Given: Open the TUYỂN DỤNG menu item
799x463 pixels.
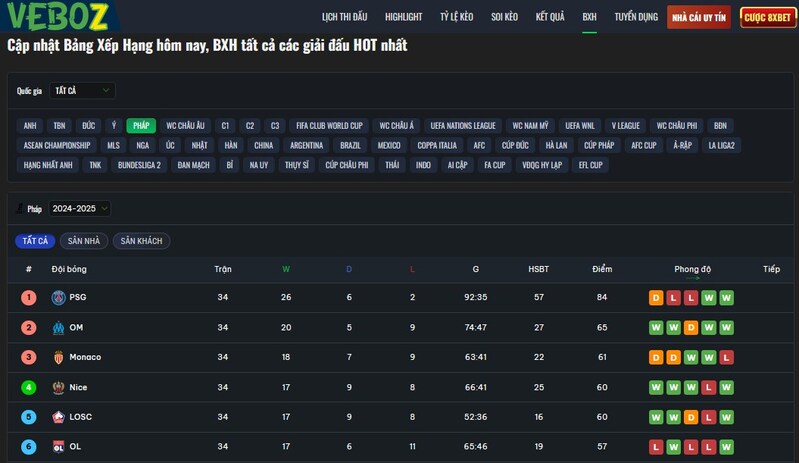Looking at the screenshot, I should (x=636, y=17).
